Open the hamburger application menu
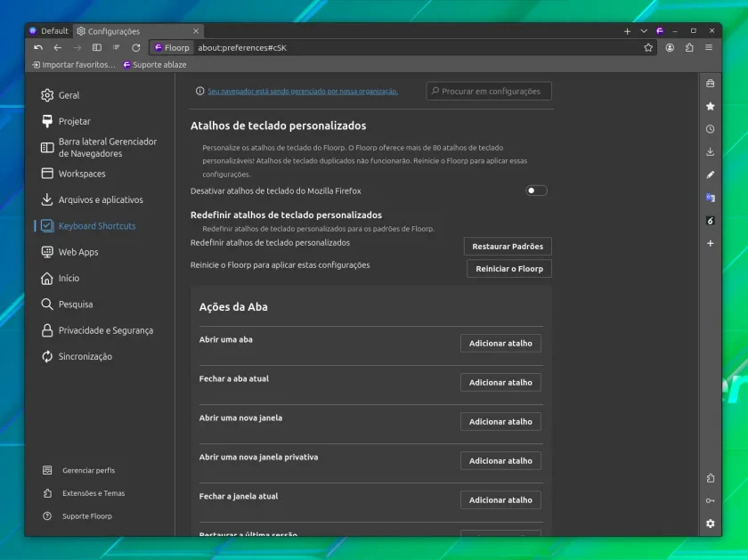The image size is (748, 560). 709,48
